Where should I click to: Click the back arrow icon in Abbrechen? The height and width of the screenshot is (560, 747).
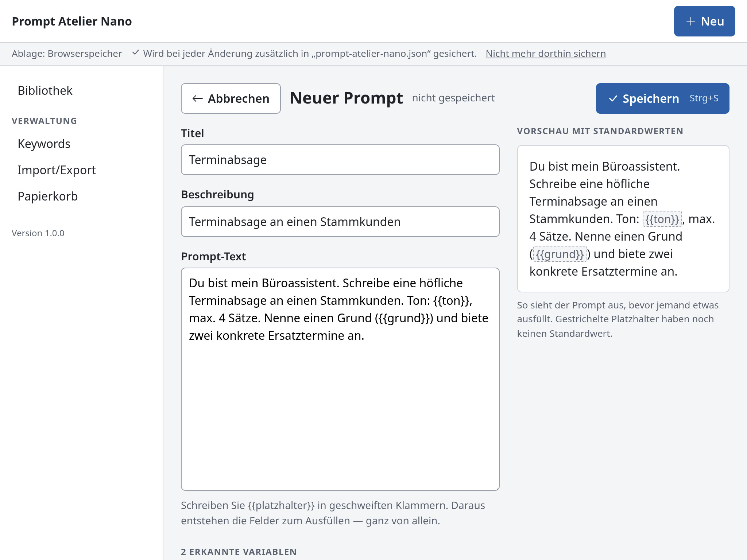(197, 98)
